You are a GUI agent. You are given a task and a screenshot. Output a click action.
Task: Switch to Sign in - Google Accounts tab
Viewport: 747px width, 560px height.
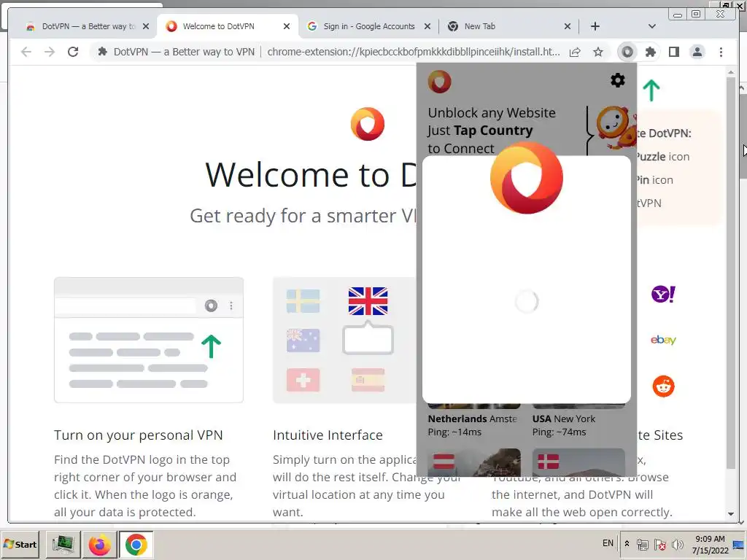[369, 26]
